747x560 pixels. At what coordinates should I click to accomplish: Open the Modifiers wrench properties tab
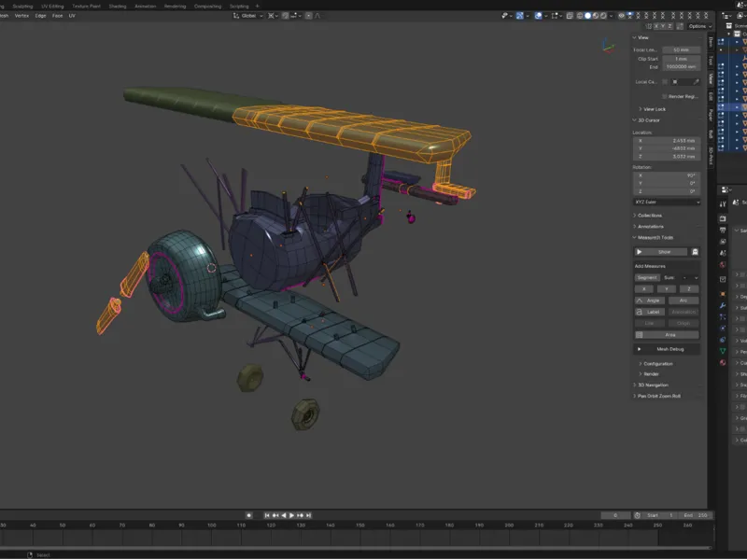pos(723,305)
